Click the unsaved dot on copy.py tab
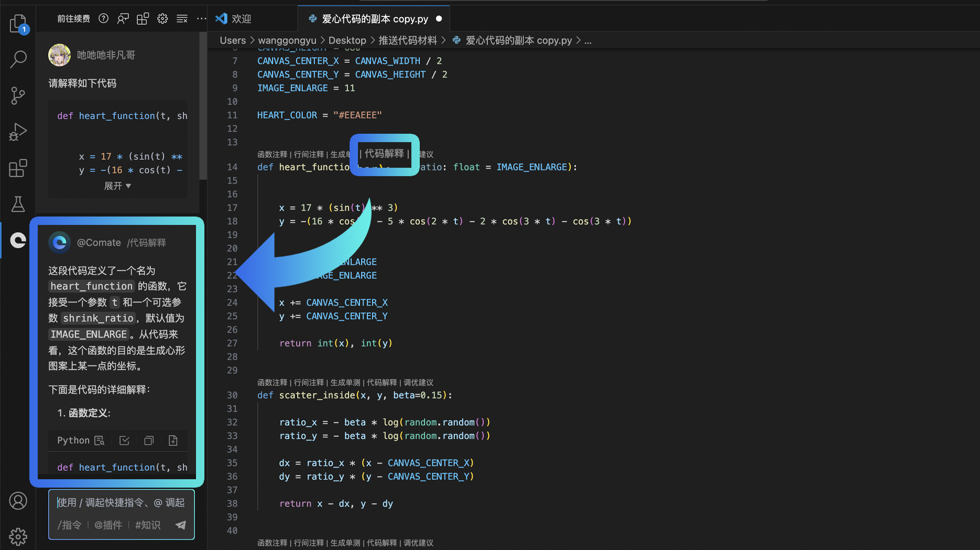Image resolution: width=980 pixels, height=550 pixels. click(439, 19)
